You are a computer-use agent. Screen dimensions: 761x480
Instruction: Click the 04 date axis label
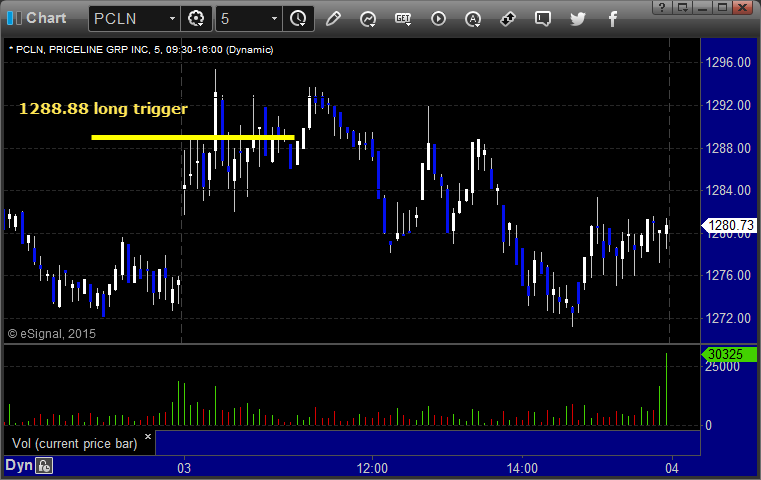(672, 468)
